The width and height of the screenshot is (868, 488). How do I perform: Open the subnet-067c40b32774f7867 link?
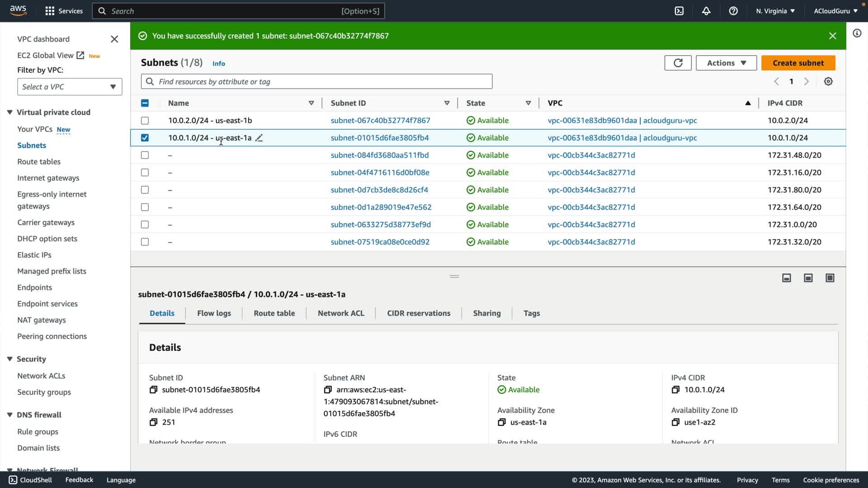point(380,121)
